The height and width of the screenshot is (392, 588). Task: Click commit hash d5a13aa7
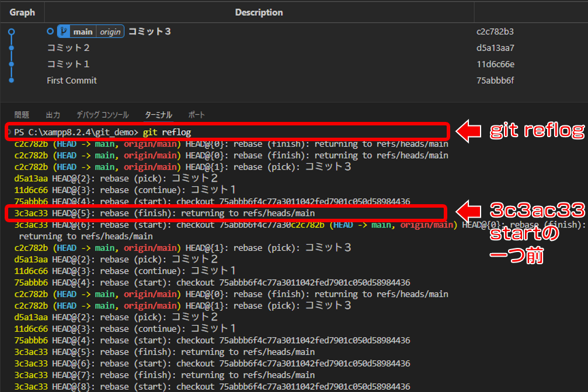click(495, 48)
